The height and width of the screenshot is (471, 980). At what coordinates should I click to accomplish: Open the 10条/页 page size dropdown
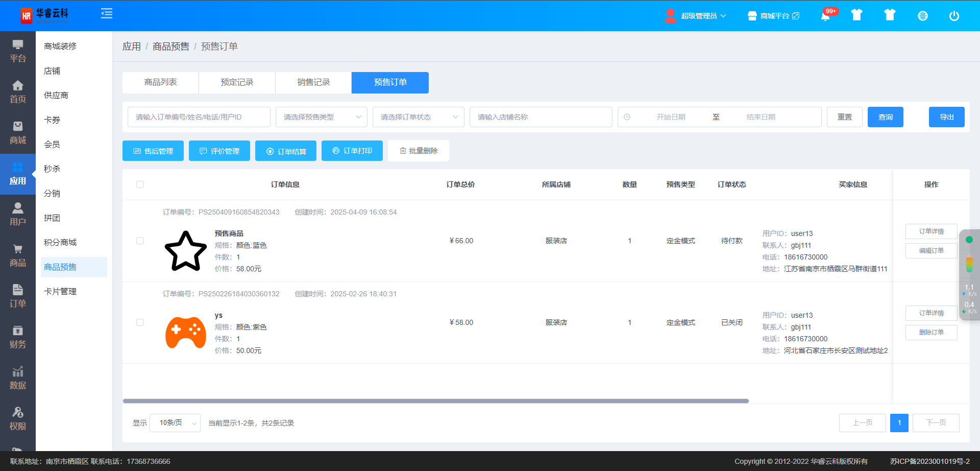click(175, 423)
